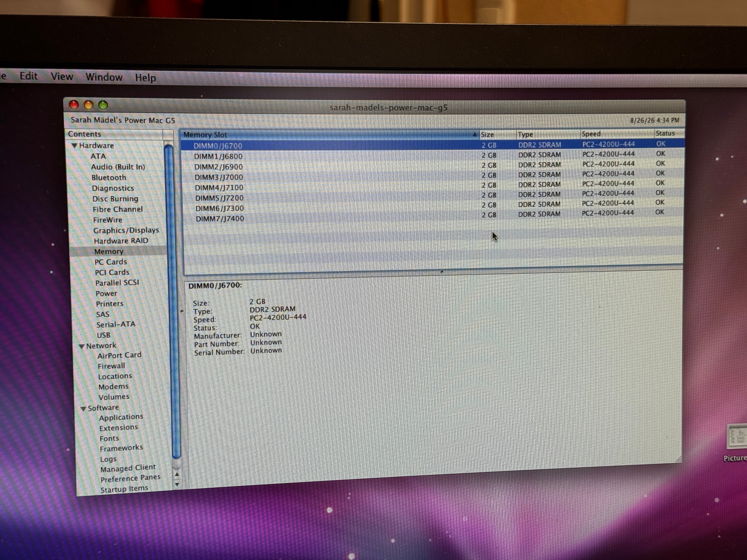
Task: Select Extensions under Software
Action: (x=118, y=428)
